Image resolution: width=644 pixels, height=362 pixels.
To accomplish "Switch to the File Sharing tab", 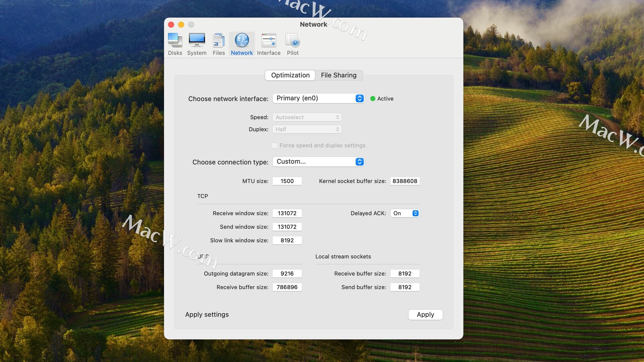I will (338, 75).
